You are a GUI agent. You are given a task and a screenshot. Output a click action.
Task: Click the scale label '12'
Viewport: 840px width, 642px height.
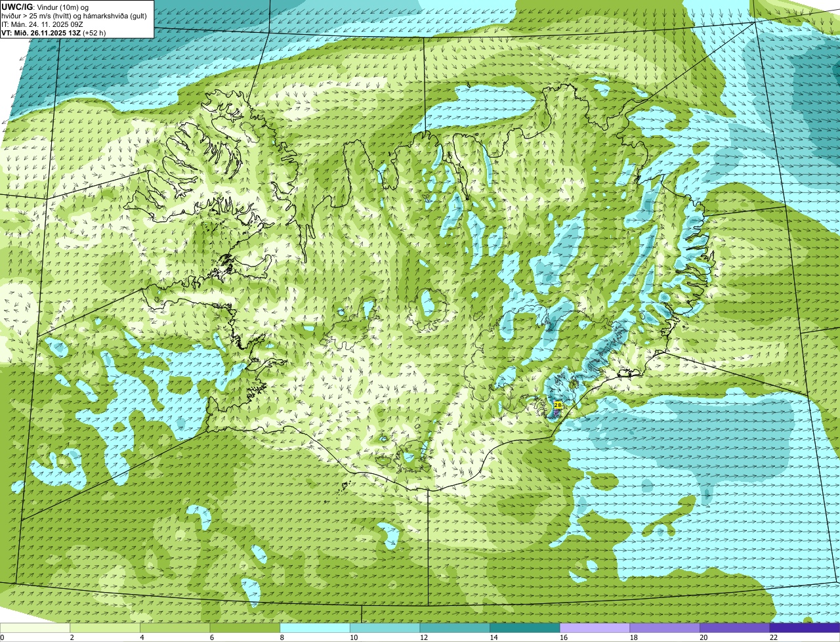click(424, 637)
